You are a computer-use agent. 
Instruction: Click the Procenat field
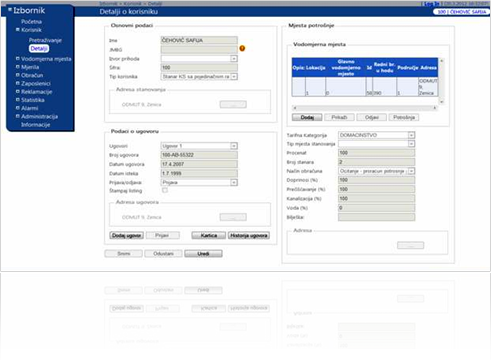click(376, 153)
